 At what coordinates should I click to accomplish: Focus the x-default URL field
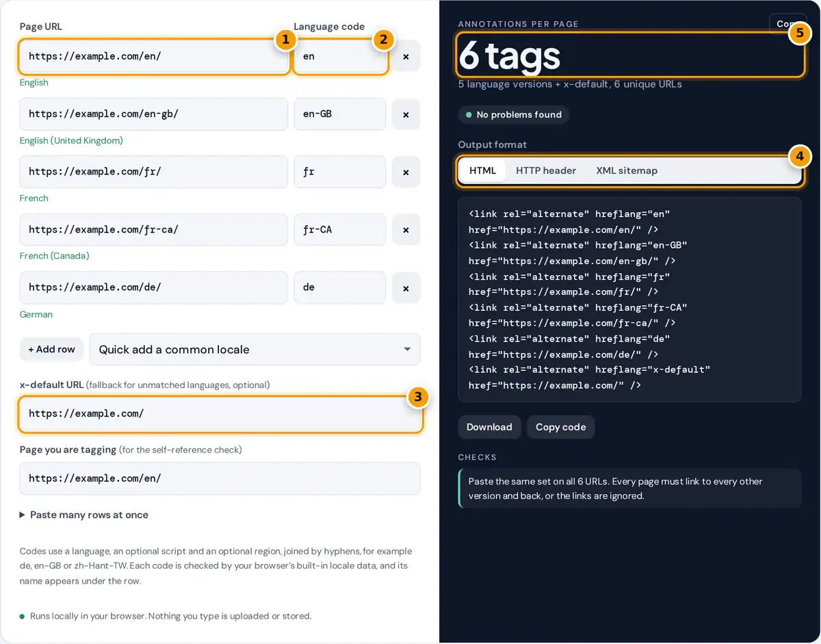220,414
